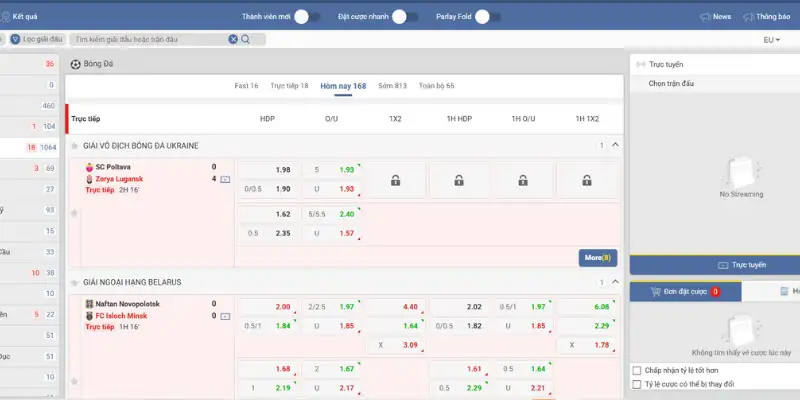Toggle the Thành viên mới switch
The width and height of the screenshot is (800, 400).
point(308,16)
